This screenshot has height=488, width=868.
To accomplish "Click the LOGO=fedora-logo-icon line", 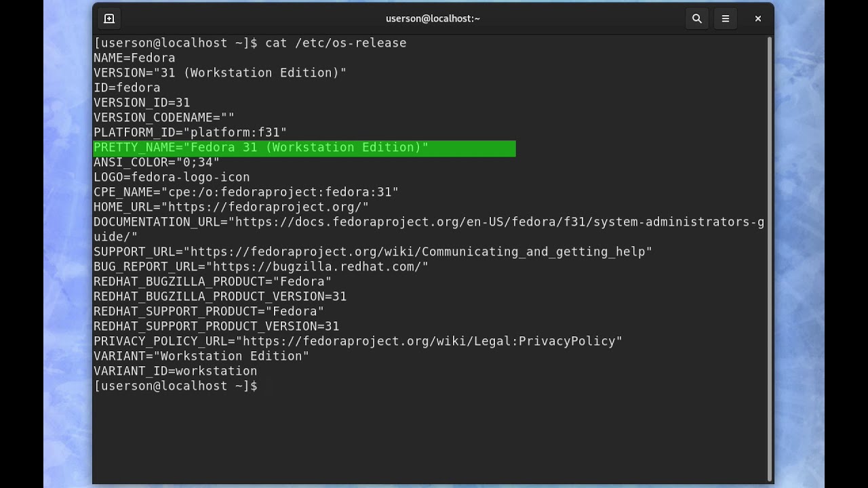I will click(172, 178).
